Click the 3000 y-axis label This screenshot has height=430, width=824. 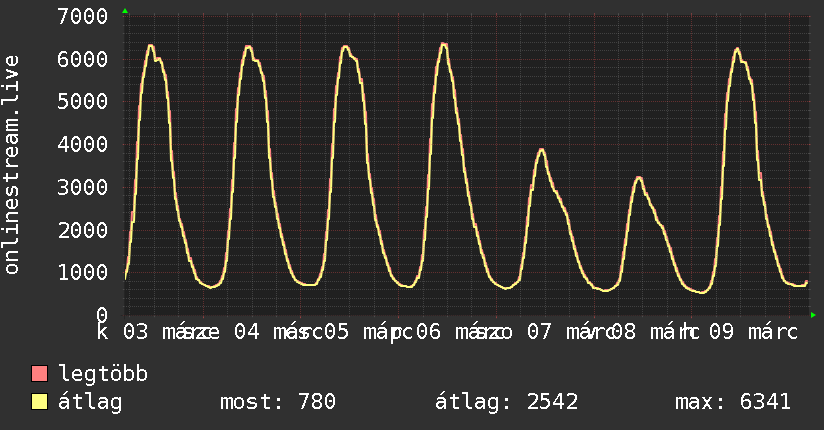pos(83,187)
